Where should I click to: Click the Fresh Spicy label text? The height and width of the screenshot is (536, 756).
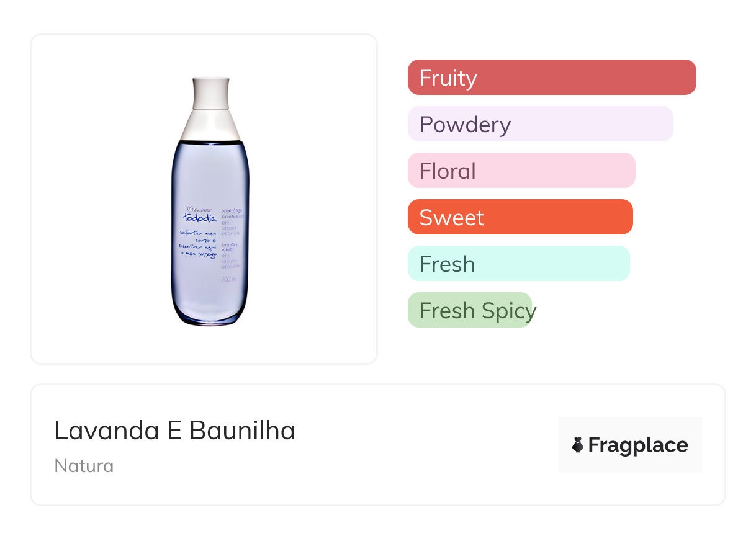[477, 311]
